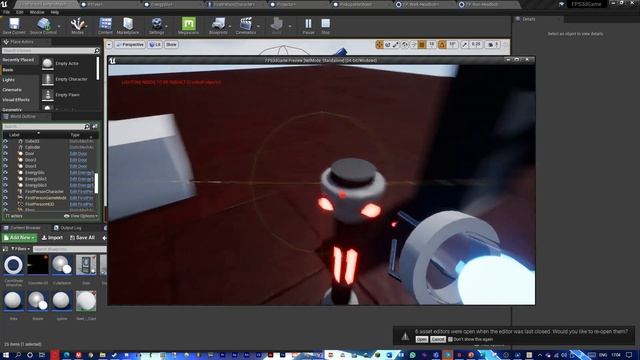The image size is (640, 360).
Task: Click the Save Current toolbar icon
Action: click(x=14, y=26)
